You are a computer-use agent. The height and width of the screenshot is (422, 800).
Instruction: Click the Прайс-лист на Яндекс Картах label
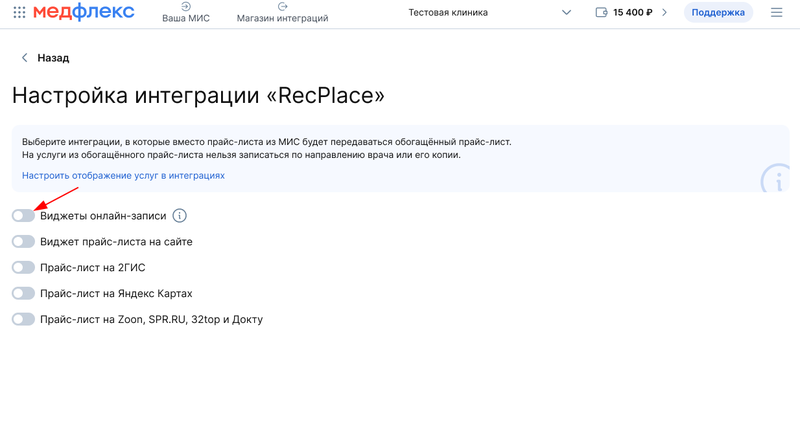click(116, 293)
